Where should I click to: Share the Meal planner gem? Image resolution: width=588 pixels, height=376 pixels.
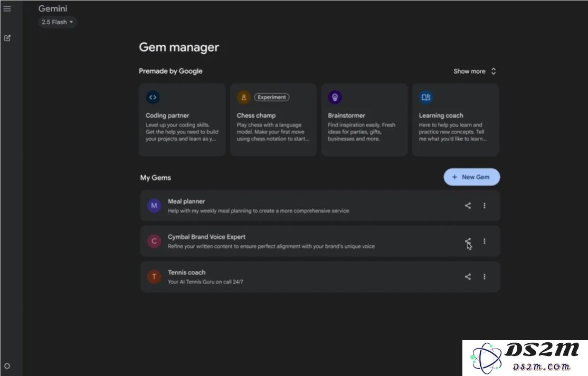(468, 206)
